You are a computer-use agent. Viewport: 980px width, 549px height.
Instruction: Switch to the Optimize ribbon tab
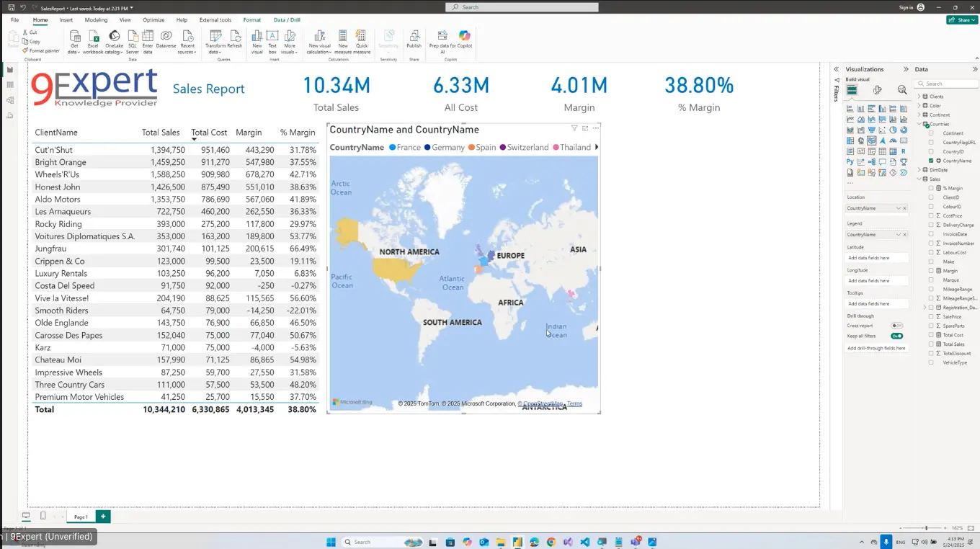[x=153, y=20]
